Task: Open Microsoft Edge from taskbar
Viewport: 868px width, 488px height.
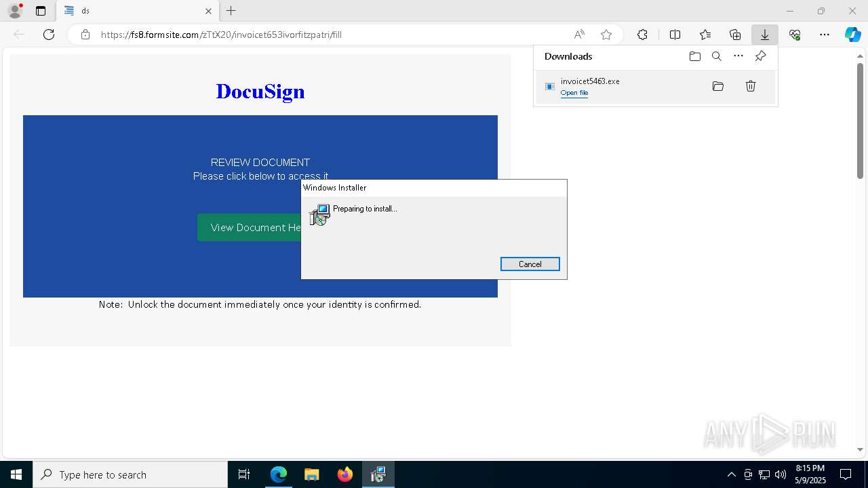Action: [x=279, y=474]
